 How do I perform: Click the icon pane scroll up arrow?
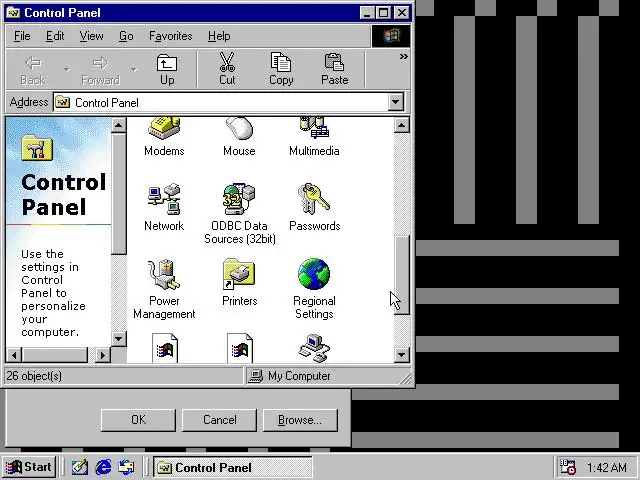coord(402,125)
